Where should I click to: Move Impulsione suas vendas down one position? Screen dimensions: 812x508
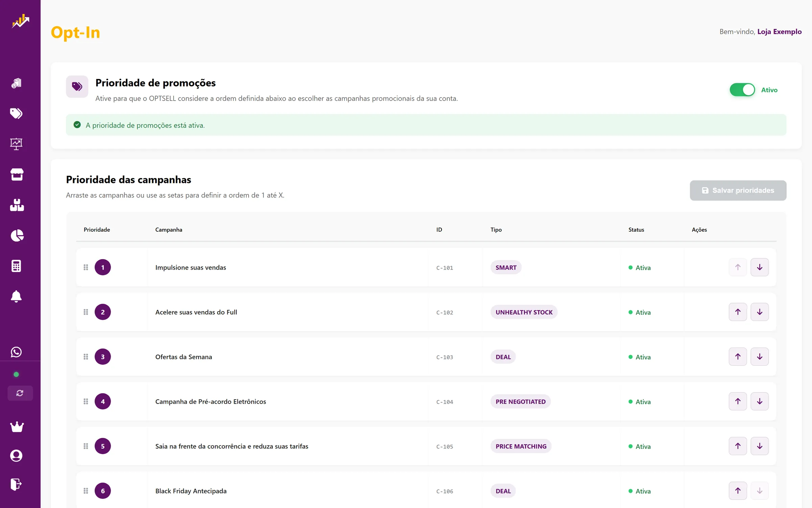pyautogui.click(x=760, y=267)
